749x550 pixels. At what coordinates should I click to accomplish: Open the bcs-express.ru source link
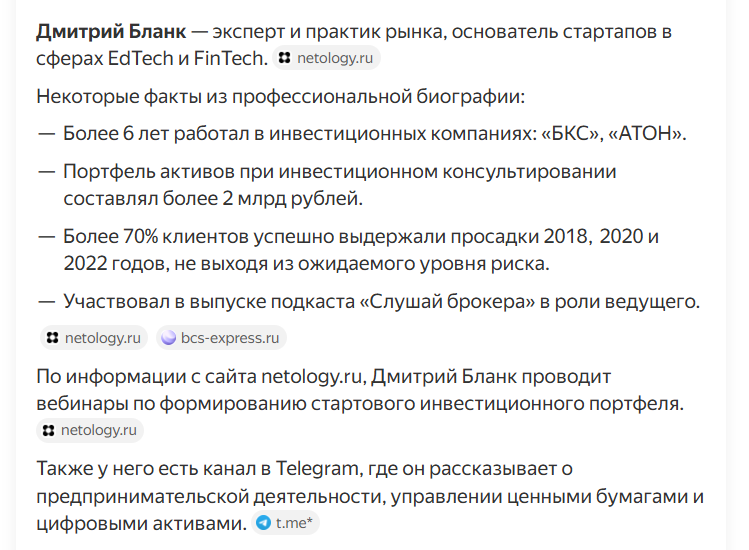pos(230,338)
